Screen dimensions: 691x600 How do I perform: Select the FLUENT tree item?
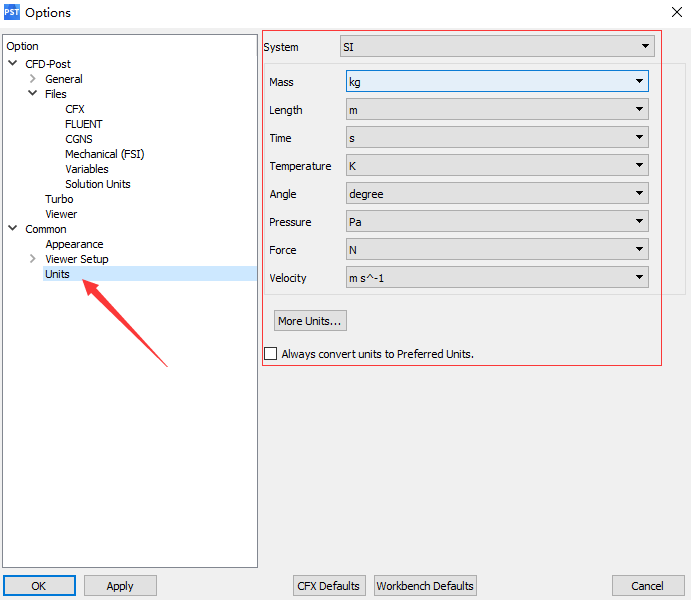tap(84, 124)
